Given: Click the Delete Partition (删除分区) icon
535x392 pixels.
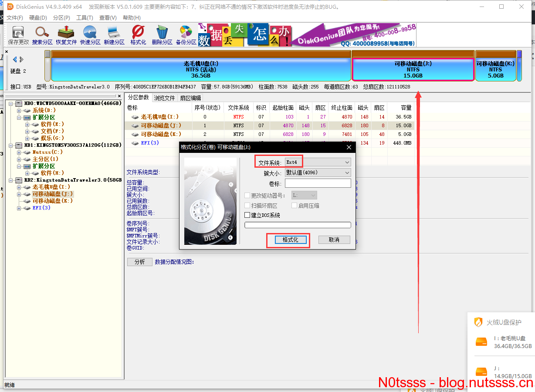Looking at the screenshot, I should (162, 35).
